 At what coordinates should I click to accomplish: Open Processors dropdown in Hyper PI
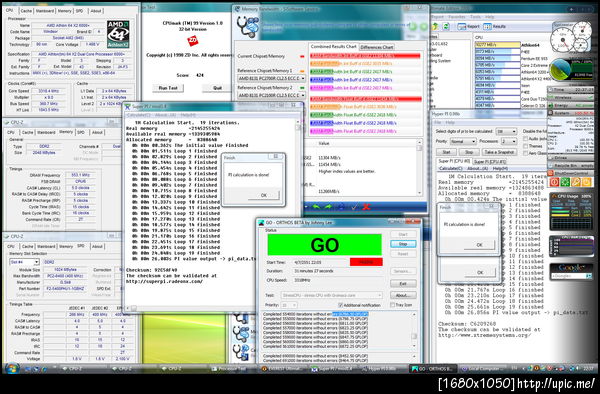[509, 141]
